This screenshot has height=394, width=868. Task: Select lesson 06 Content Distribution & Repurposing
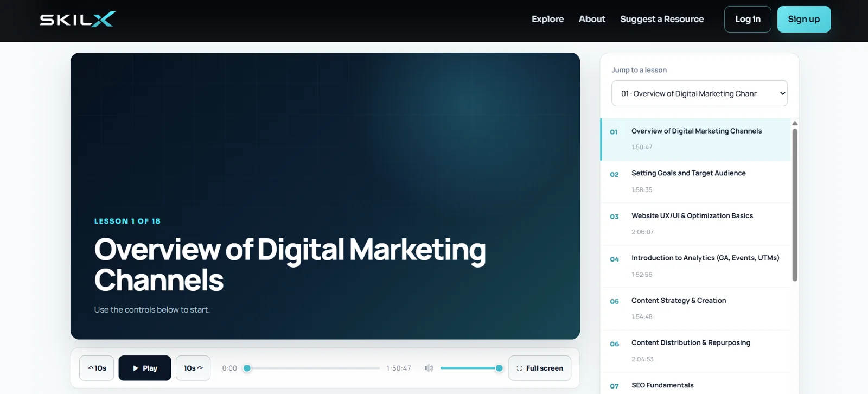[x=695, y=351]
